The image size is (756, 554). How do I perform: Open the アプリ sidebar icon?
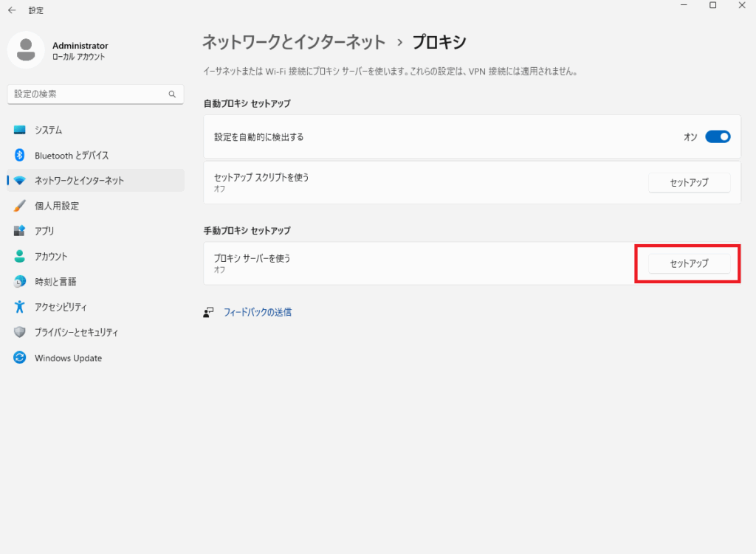pyautogui.click(x=20, y=231)
